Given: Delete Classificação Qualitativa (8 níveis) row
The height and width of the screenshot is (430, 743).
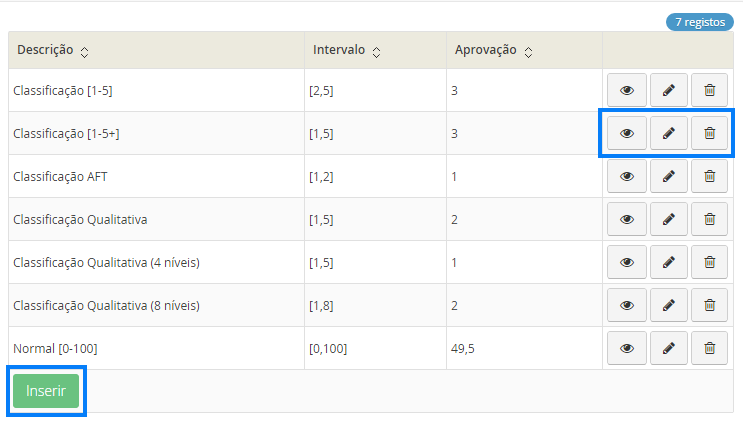Looking at the screenshot, I should pyautogui.click(x=709, y=305).
